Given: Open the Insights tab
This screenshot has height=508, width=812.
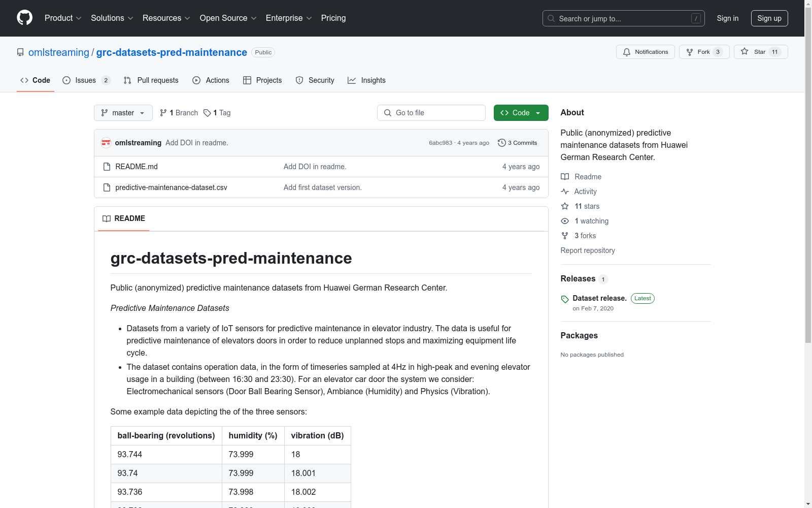Looking at the screenshot, I should (367, 80).
